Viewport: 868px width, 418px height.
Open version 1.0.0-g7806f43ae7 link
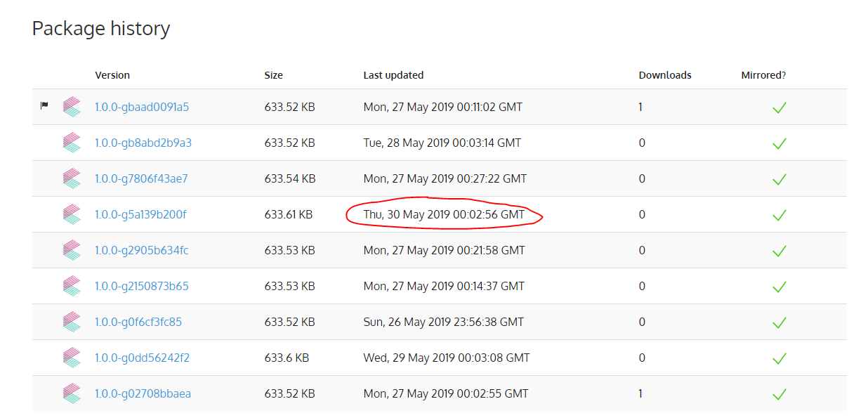(141, 179)
